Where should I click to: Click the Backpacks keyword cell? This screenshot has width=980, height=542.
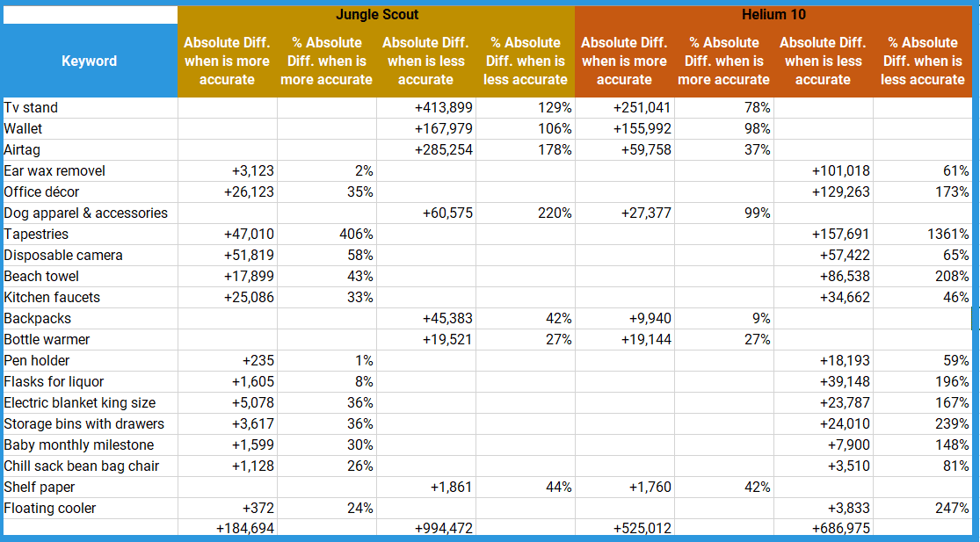90,319
